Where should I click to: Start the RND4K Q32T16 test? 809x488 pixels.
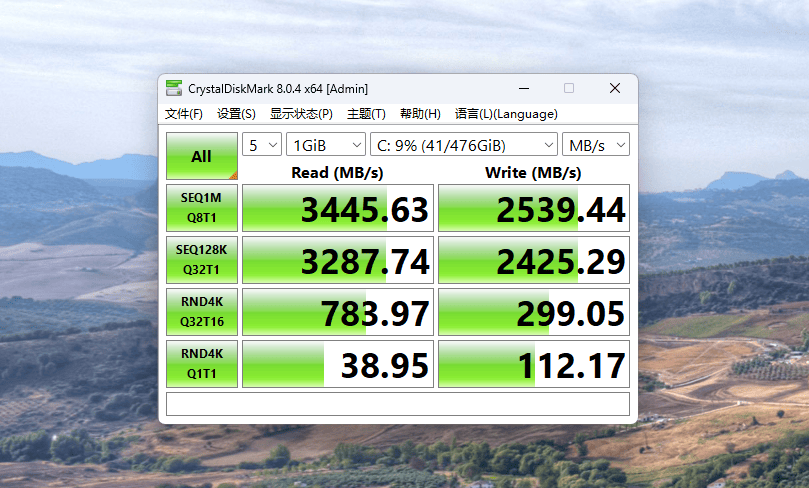202,312
